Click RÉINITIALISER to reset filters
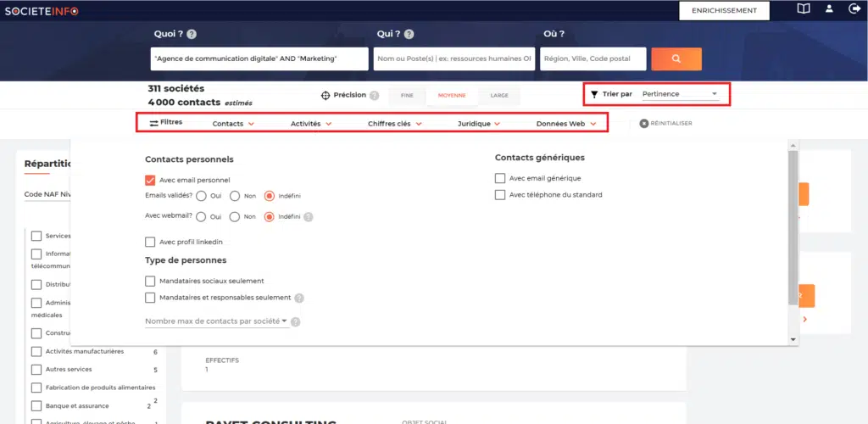 [666, 124]
